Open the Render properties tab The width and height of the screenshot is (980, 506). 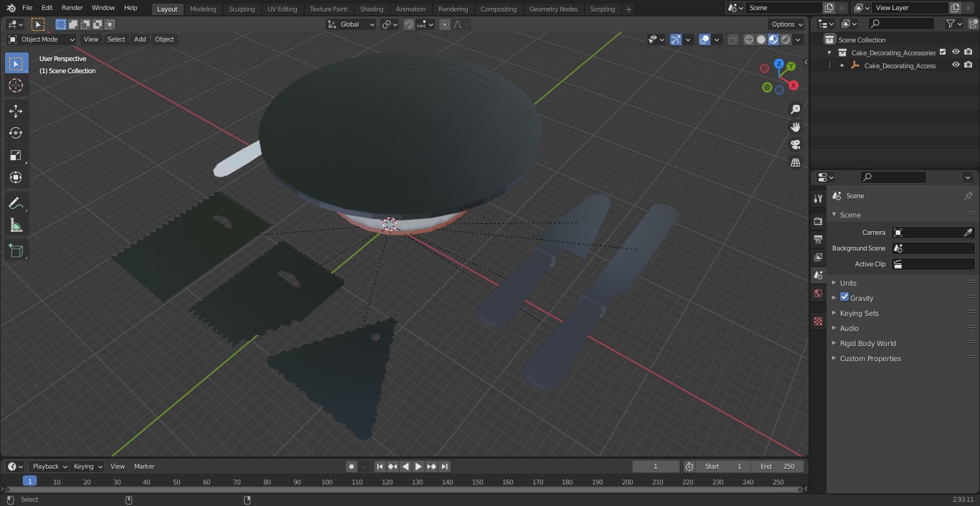tap(818, 221)
